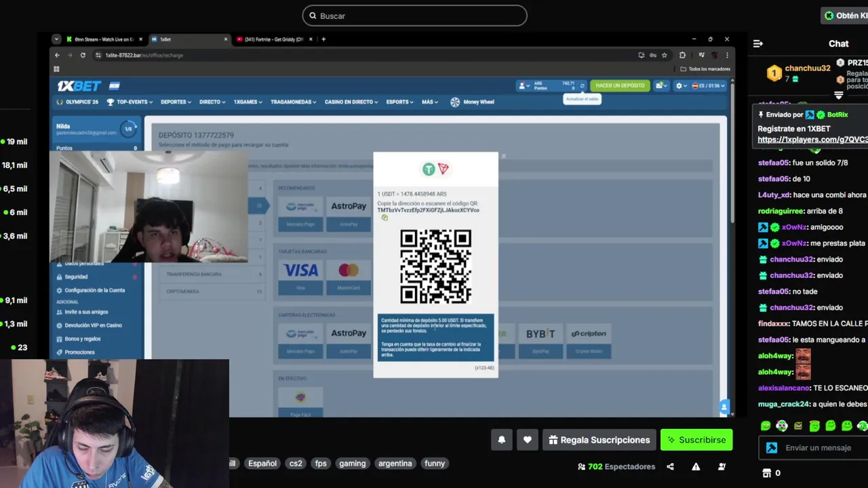Click the 1XBET logo
Image resolution: width=868 pixels, height=488 pixels.
pyautogui.click(x=79, y=86)
